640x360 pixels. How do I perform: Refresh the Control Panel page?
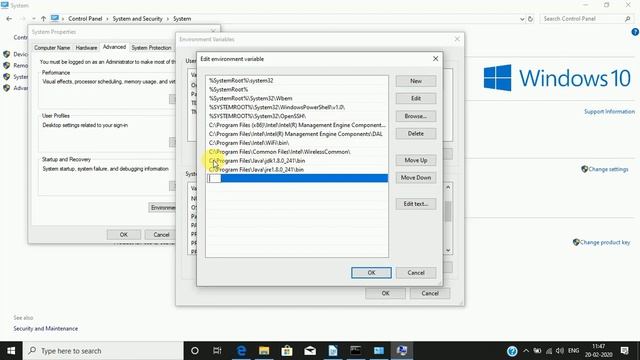tap(530, 19)
